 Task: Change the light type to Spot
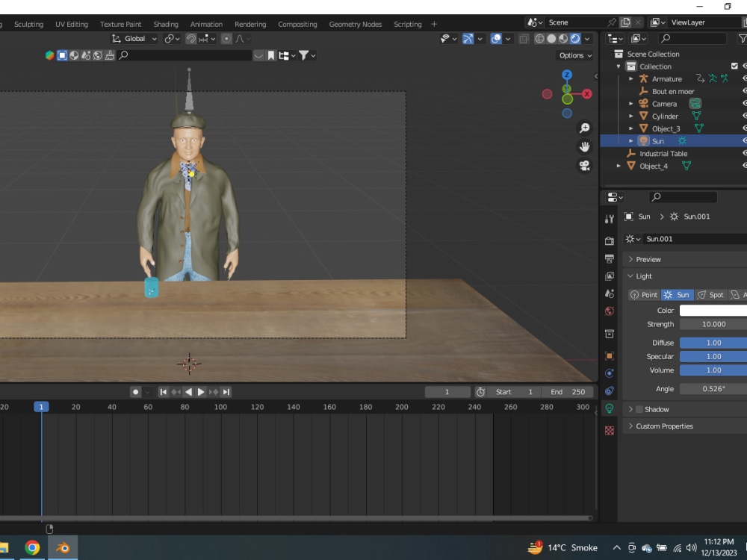point(711,294)
